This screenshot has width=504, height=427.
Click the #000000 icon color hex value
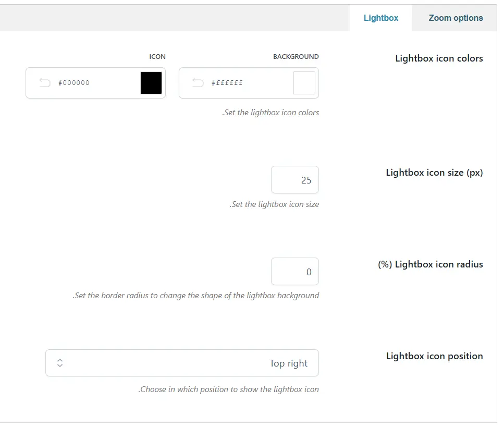(x=74, y=83)
